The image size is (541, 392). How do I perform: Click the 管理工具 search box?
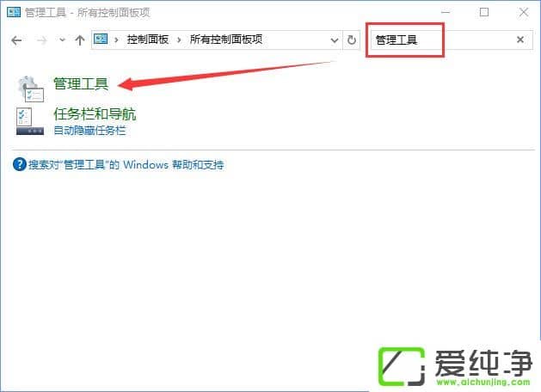pyautogui.click(x=442, y=40)
